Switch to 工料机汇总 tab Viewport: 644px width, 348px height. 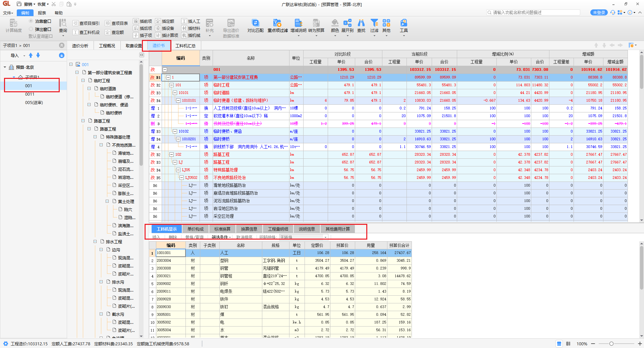(185, 46)
